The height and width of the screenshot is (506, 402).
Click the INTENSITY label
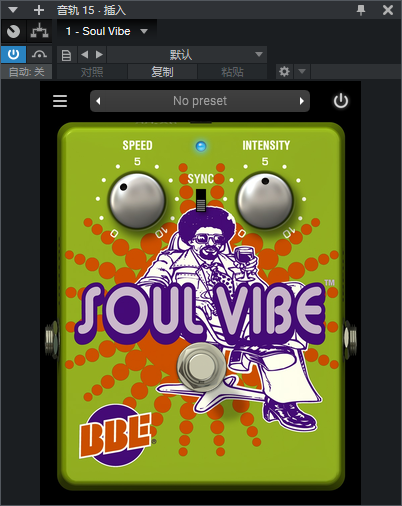(266, 145)
